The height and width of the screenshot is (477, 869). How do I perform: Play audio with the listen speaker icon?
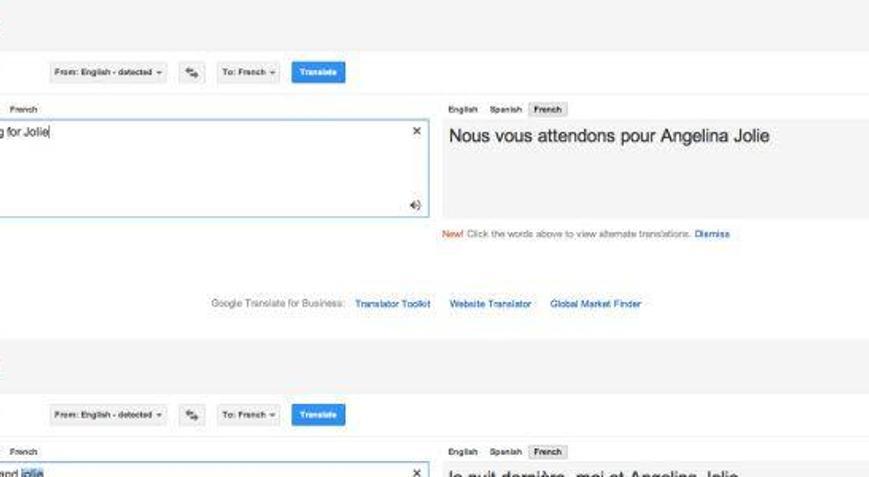click(x=415, y=205)
